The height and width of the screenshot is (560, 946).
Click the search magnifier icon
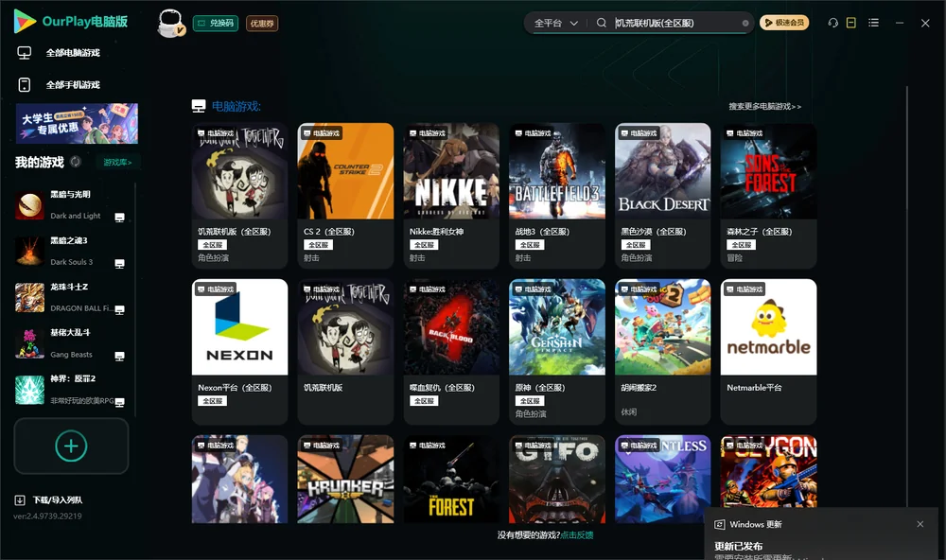[x=602, y=23]
